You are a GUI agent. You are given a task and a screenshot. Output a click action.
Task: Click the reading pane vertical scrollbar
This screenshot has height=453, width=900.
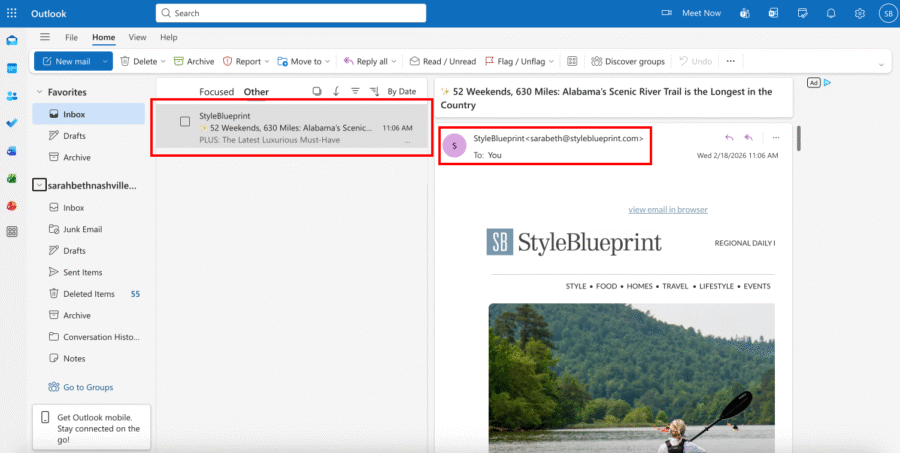tap(798, 138)
